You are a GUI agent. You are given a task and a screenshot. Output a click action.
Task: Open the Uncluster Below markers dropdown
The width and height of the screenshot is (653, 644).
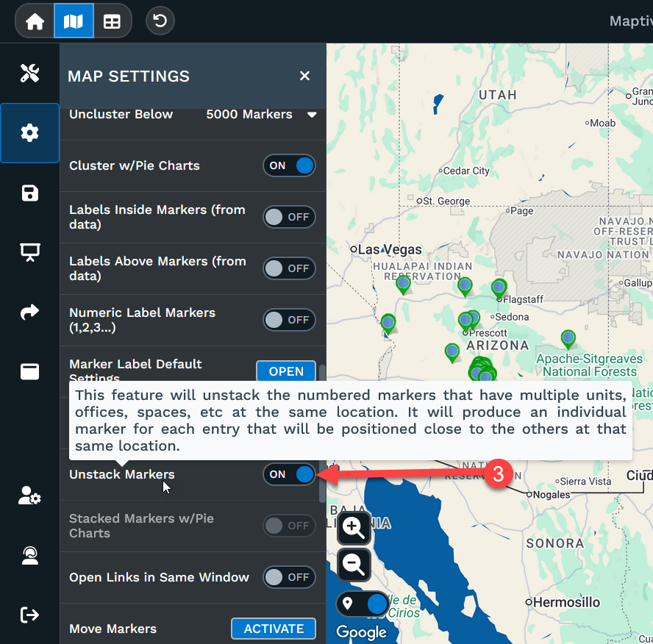262,114
